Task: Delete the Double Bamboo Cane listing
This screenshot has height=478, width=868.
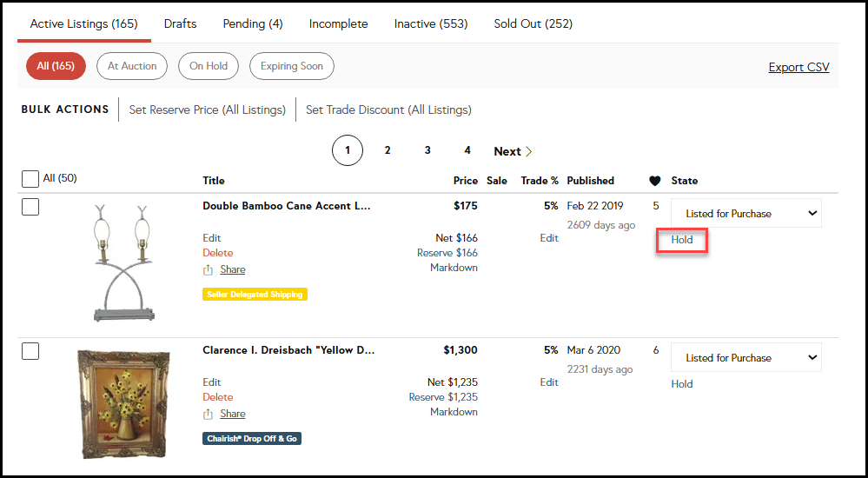Action: pyautogui.click(x=217, y=253)
